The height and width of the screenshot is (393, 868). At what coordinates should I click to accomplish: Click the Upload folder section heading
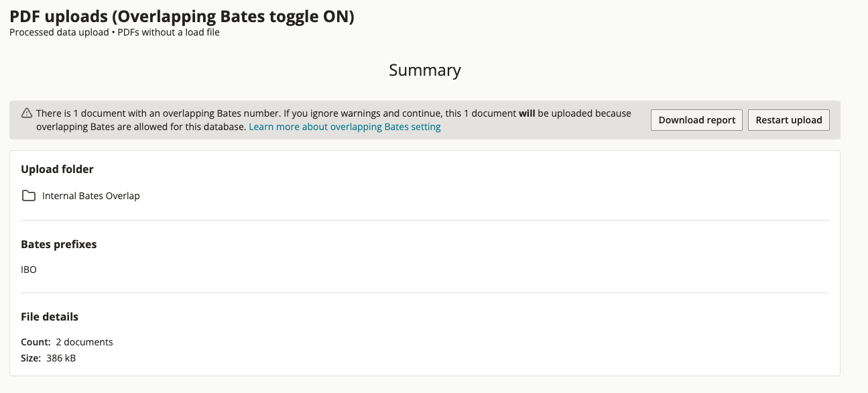[x=58, y=169]
